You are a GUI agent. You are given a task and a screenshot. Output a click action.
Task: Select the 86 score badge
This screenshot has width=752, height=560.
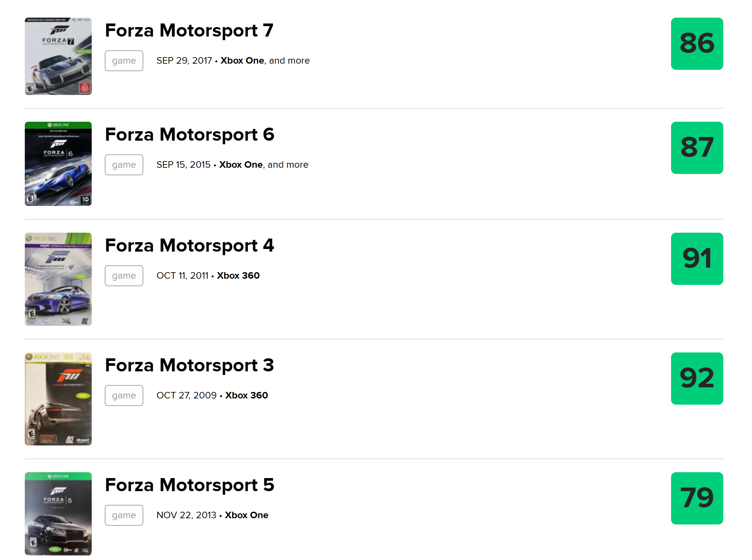click(697, 44)
